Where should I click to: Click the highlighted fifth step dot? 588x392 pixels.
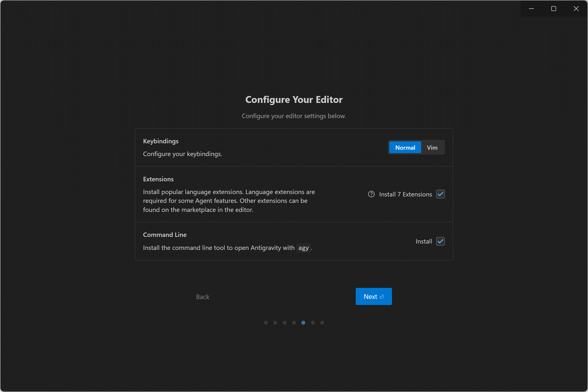click(x=303, y=323)
